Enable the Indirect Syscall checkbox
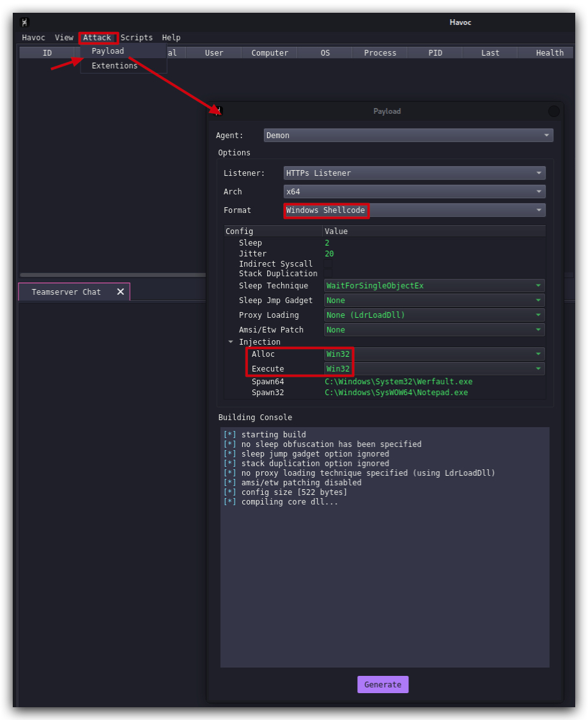588x720 pixels. tap(328, 263)
